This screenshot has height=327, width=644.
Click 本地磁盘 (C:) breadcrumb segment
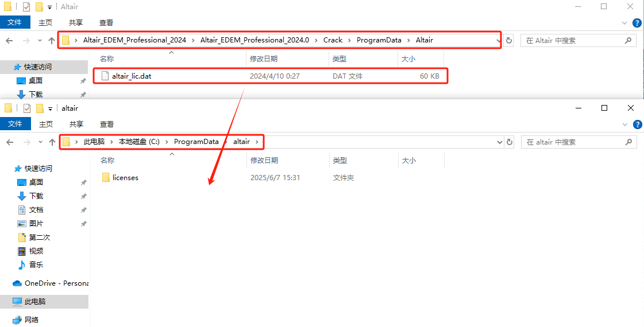[x=139, y=142]
